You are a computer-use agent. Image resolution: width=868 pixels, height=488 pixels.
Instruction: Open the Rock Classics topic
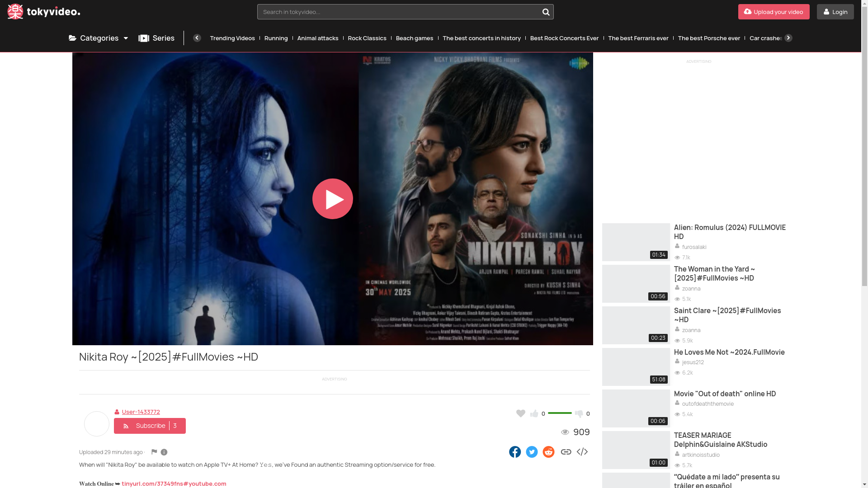367,38
